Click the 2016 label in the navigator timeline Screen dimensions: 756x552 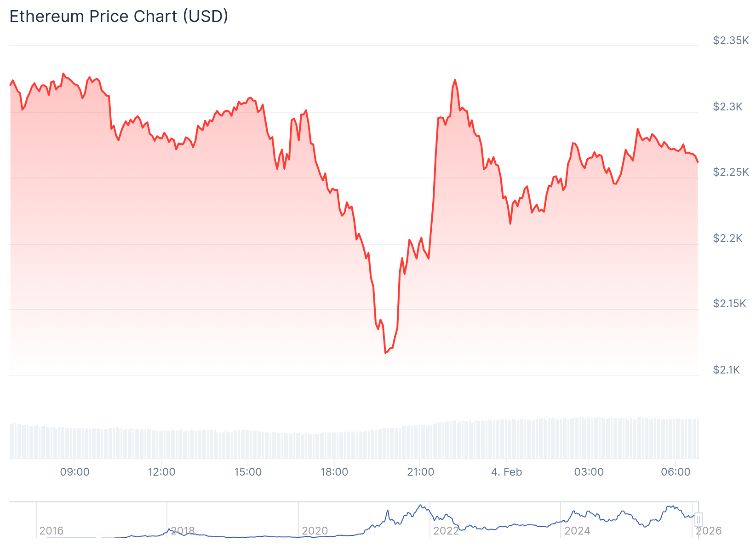52,531
